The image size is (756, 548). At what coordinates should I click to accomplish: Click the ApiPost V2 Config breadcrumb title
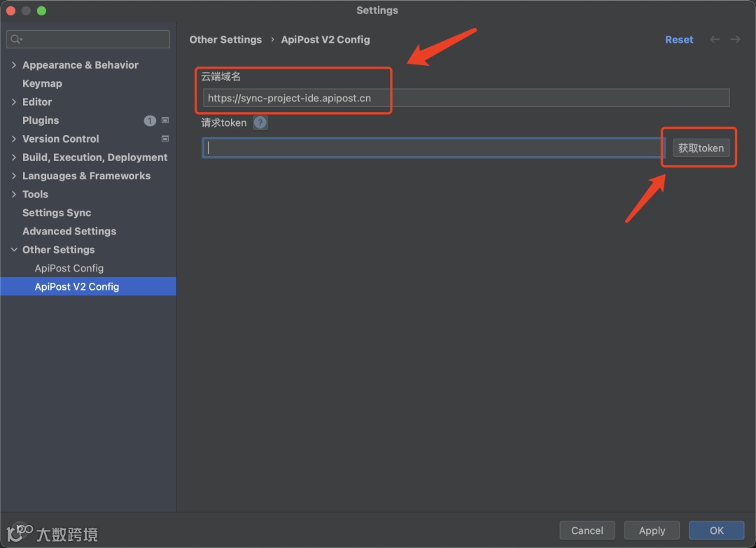click(325, 39)
